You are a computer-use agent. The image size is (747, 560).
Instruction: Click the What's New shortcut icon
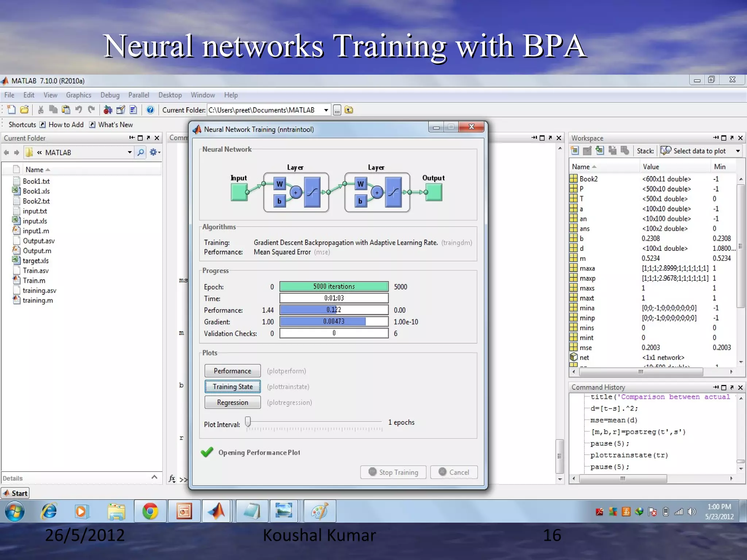click(x=92, y=125)
